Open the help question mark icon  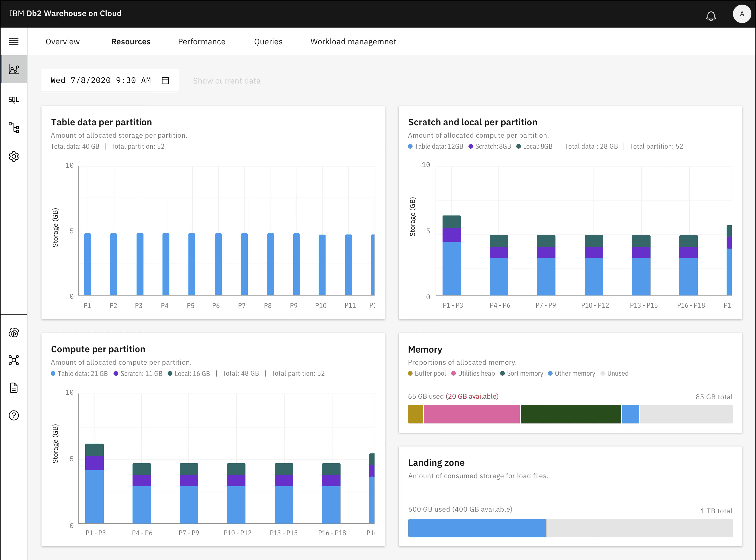pos(14,415)
